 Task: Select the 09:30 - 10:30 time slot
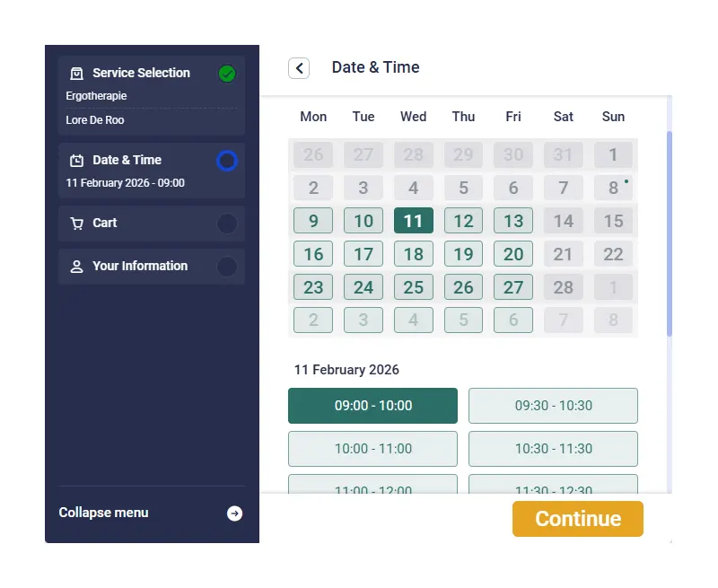[553, 406]
